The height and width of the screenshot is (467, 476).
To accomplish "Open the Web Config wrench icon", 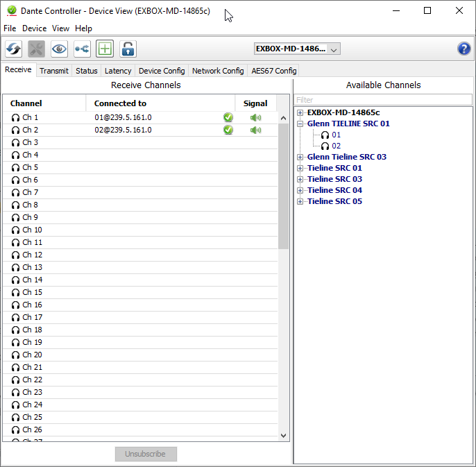I will 36,49.
